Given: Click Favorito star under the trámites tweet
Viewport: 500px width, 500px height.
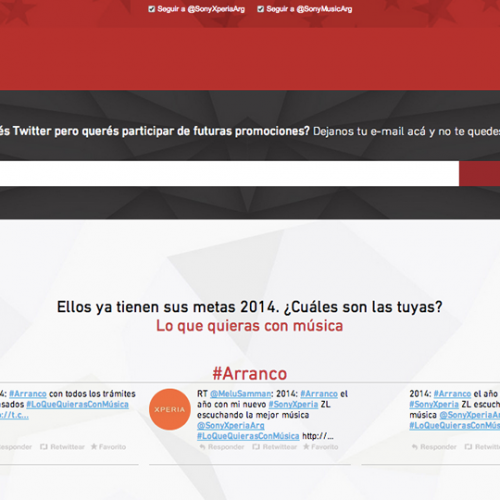Looking at the screenshot, I should tap(108, 447).
